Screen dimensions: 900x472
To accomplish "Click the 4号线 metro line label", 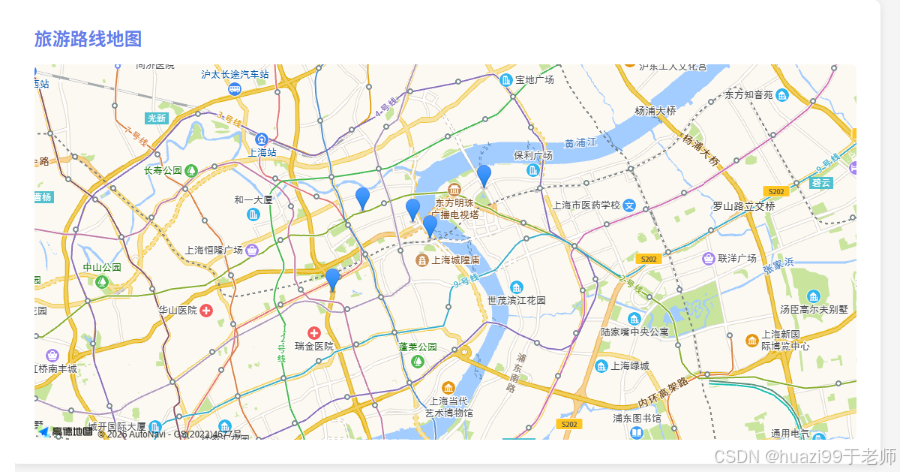I will tap(386, 107).
